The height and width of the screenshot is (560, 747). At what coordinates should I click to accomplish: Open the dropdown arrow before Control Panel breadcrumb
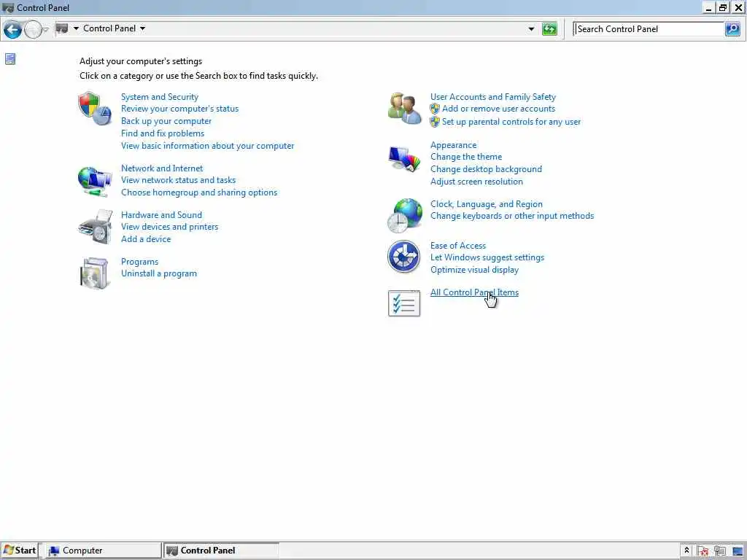[76, 28]
